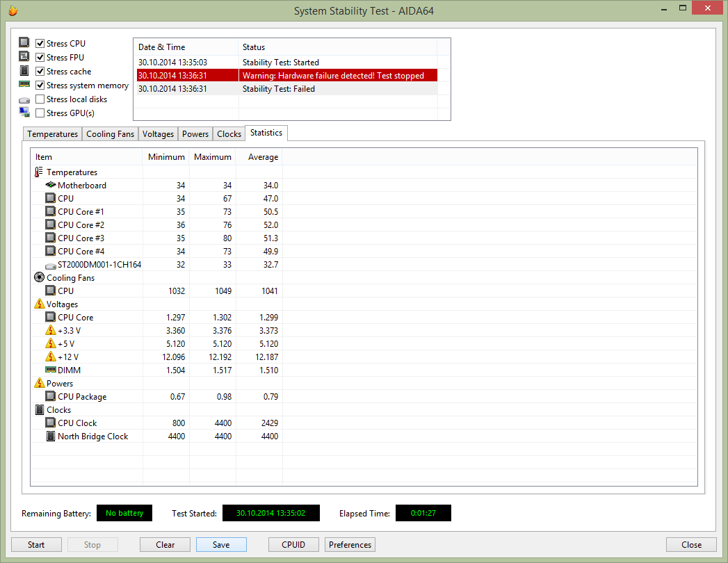Click the Elapsed Time 0:01:27 display
Viewport: 728px width, 563px height.
coord(423,513)
